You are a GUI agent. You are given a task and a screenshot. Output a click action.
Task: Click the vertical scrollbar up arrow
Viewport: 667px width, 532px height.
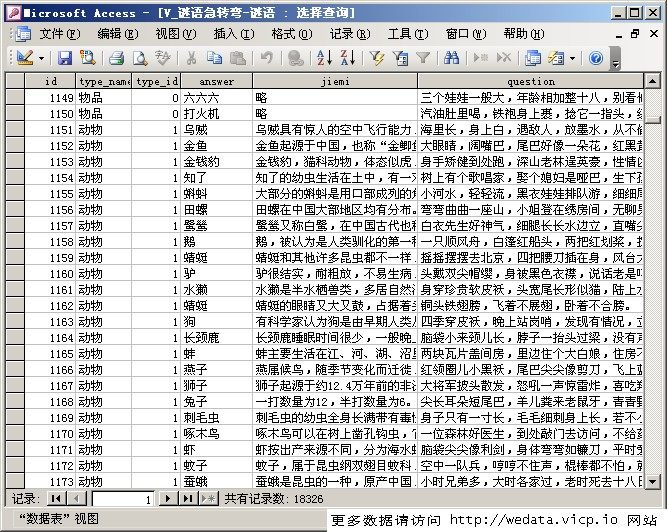[652, 80]
